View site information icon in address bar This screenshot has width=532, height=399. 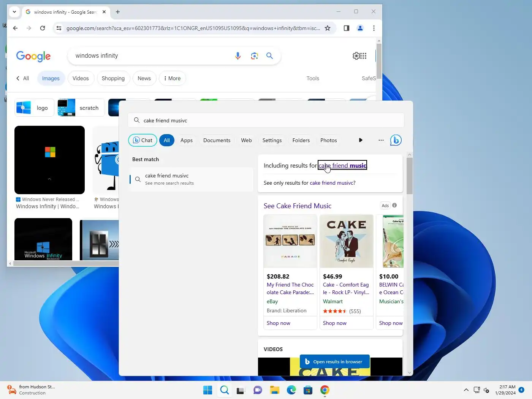(x=59, y=28)
